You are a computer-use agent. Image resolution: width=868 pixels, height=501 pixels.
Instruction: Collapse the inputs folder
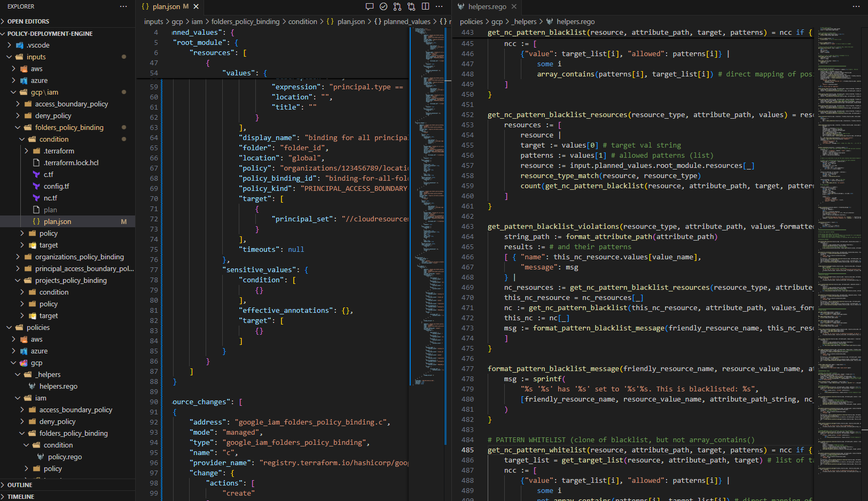[x=36, y=57]
